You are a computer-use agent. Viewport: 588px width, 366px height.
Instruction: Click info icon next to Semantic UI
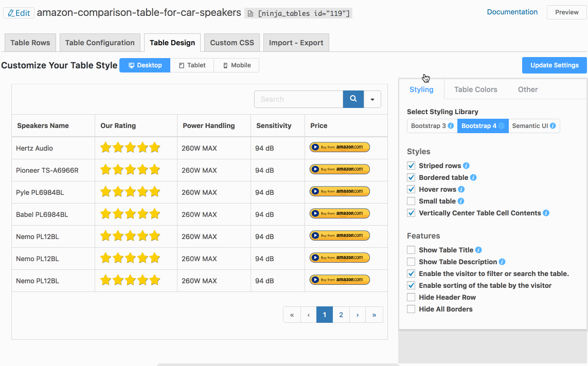[x=553, y=126]
